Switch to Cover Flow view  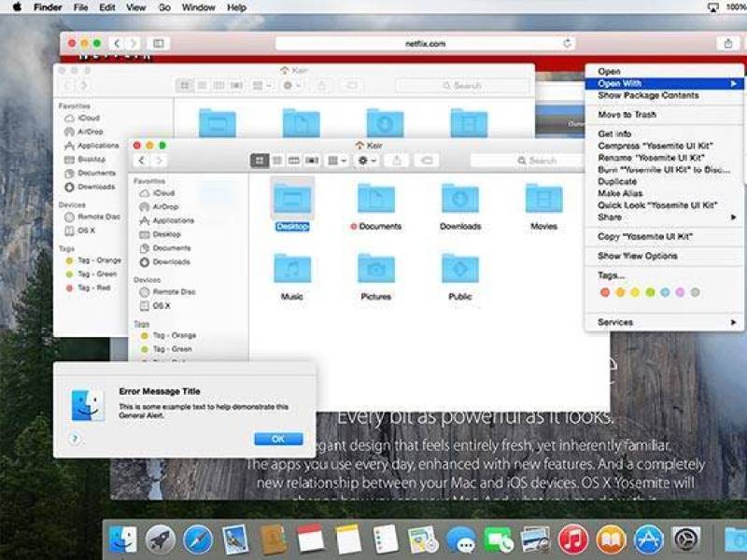(x=312, y=161)
